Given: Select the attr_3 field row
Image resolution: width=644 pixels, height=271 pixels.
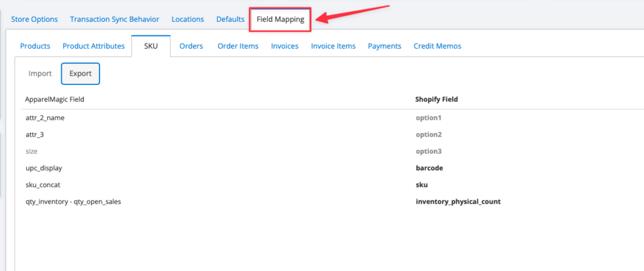Looking at the screenshot, I should pyautogui.click(x=35, y=134).
